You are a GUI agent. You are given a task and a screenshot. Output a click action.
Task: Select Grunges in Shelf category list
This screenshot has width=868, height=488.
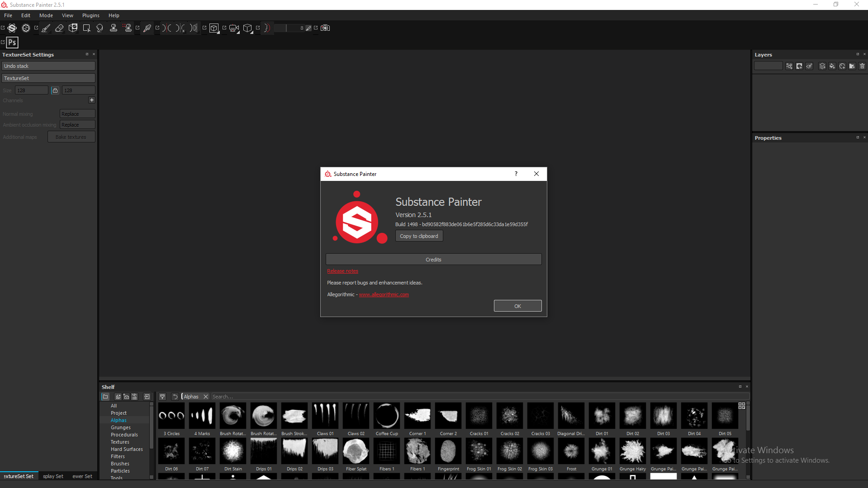(x=121, y=427)
